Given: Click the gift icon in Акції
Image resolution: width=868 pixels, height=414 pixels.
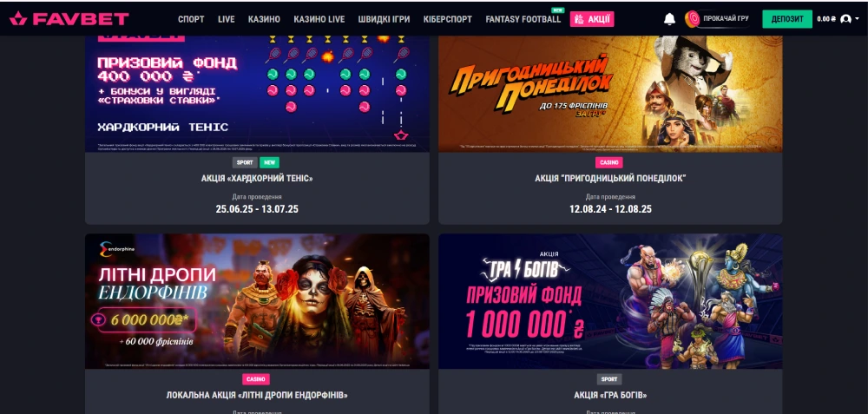Looking at the screenshot, I should [x=579, y=19].
